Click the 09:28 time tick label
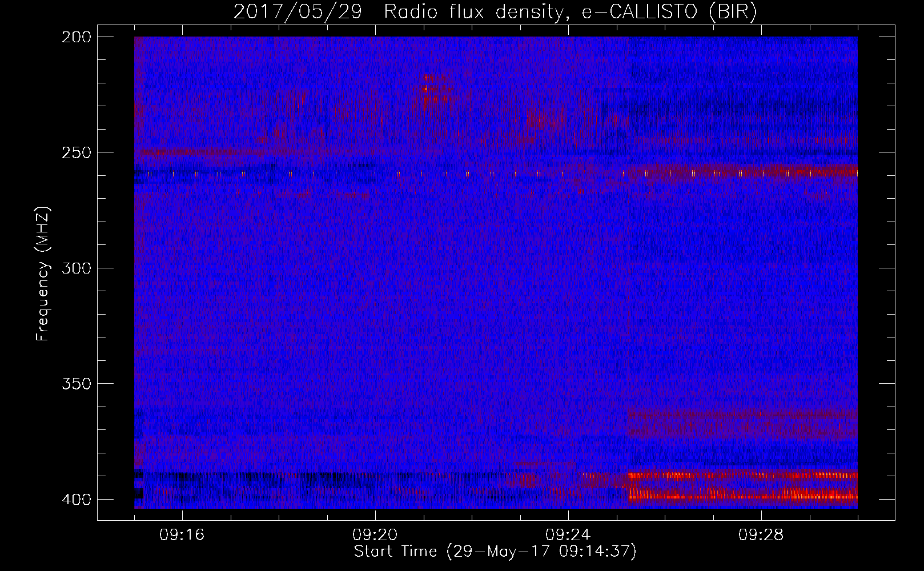The height and width of the screenshot is (571, 924). 761,535
